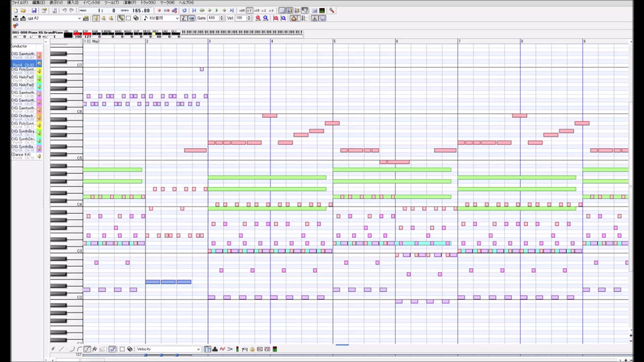The image size is (644, 362).
Task: Select the straight line tool in the bottom toolbar
Action: click(x=62, y=349)
